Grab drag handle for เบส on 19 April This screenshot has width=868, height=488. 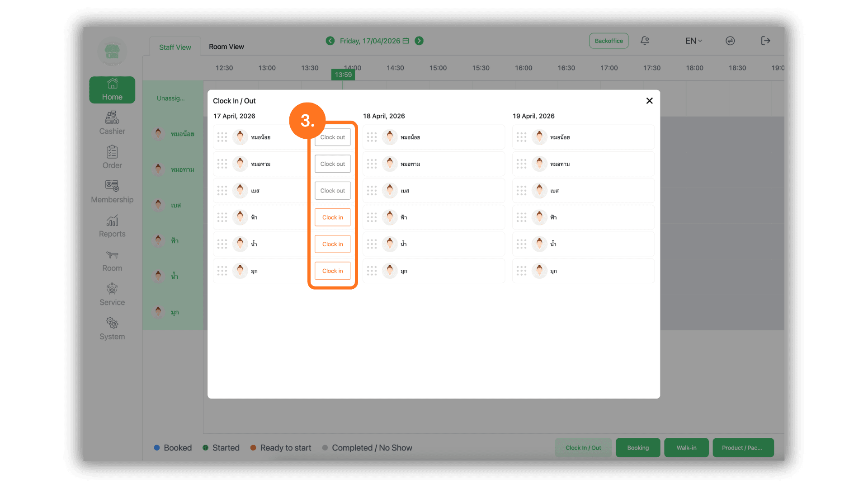(x=521, y=190)
